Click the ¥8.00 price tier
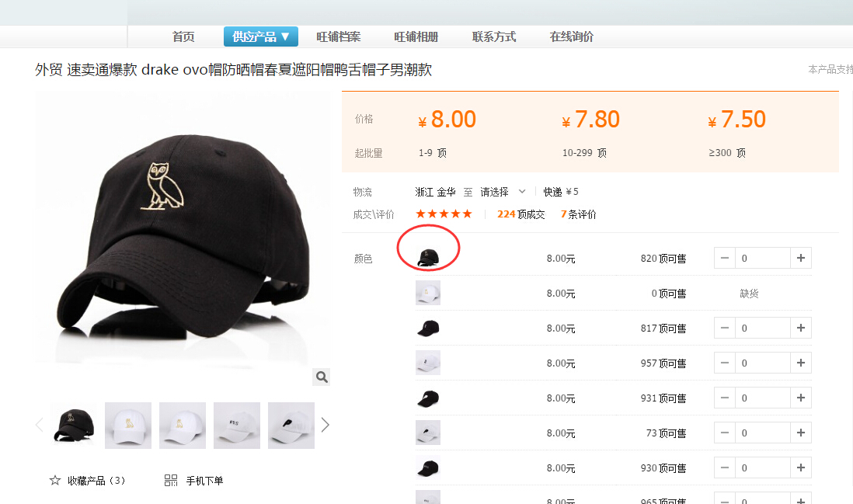Image resolution: width=853 pixels, height=504 pixels. point(447,120)
